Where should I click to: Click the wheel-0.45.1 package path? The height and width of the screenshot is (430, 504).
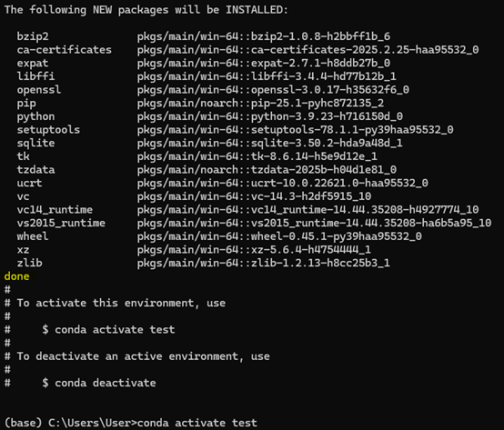click(x=279, y=236)
